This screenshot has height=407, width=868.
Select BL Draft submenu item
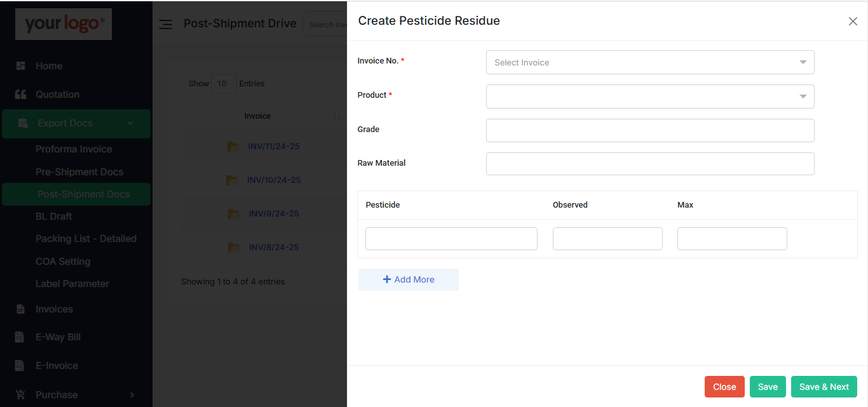pos(54,217)
